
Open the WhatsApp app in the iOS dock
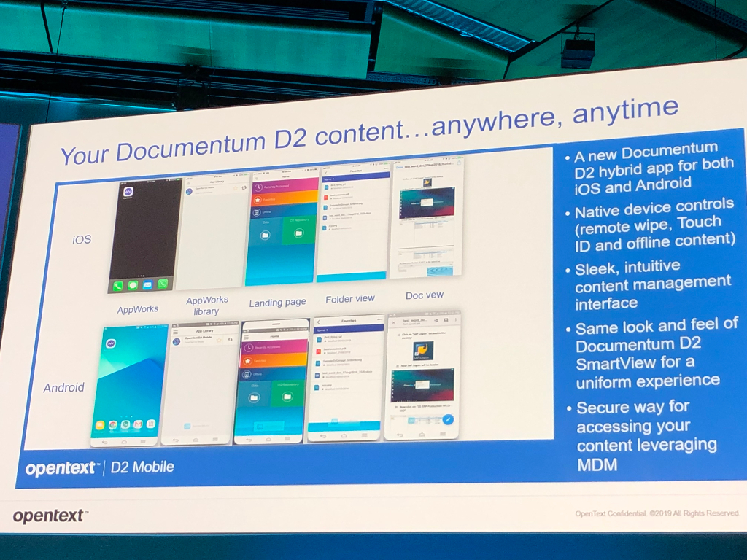click(x=163, y=284)
